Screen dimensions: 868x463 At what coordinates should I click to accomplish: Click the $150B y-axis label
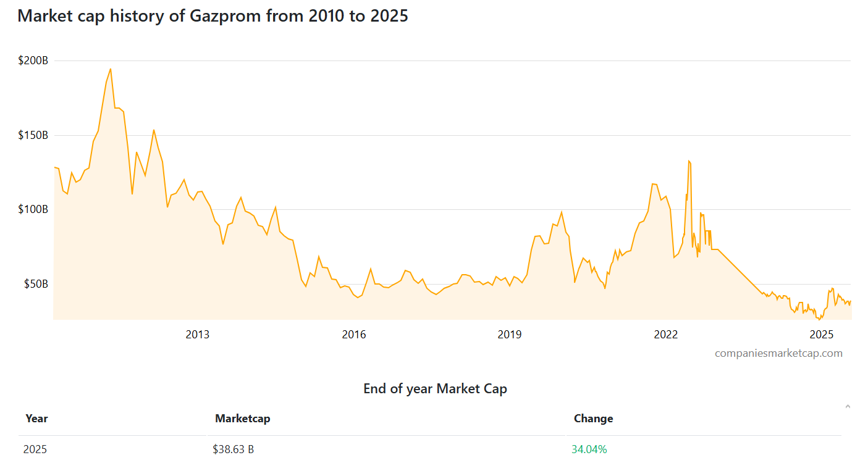pyautogui.click(x=33, y=135)
